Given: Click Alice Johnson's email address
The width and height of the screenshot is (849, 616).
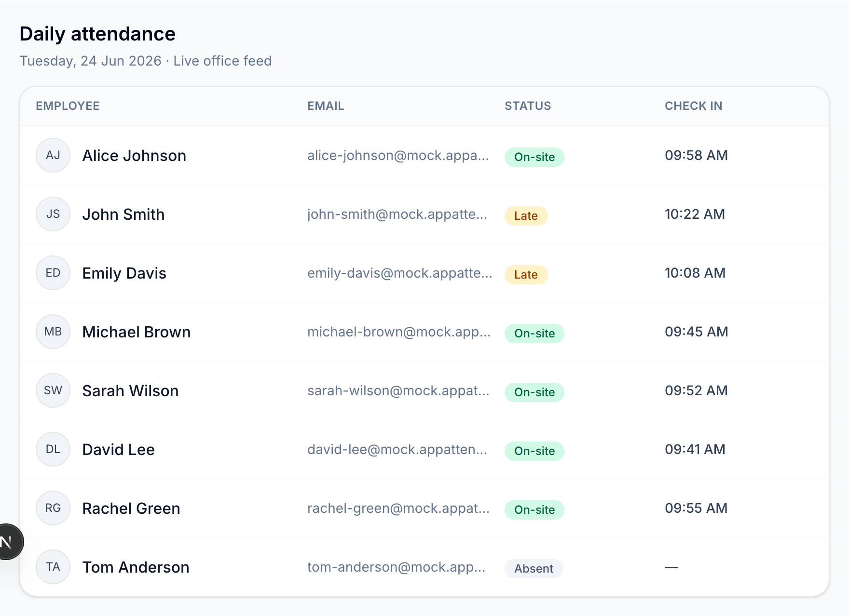Looking at the screenshot, I should (x=398, y=156).
